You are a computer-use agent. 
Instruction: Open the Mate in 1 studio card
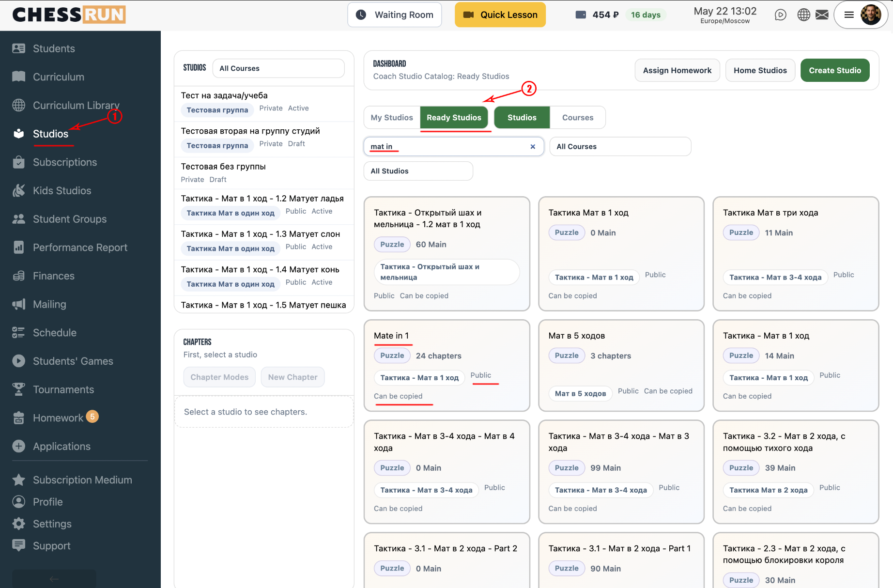pos(446,366)
